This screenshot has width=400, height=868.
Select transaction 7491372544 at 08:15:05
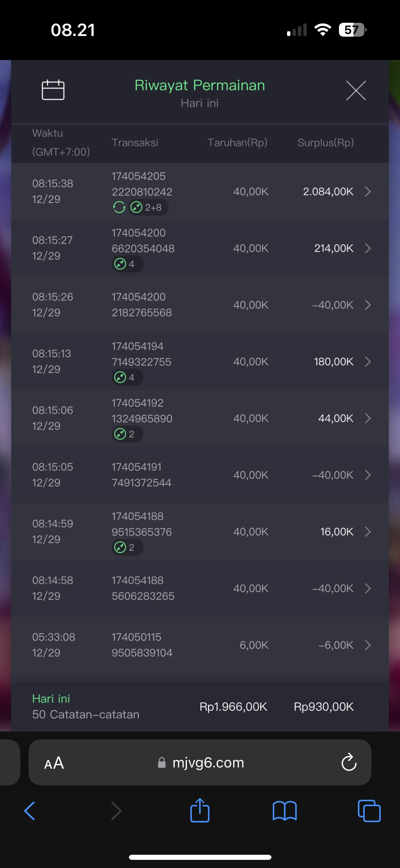[x=142, y=475]
